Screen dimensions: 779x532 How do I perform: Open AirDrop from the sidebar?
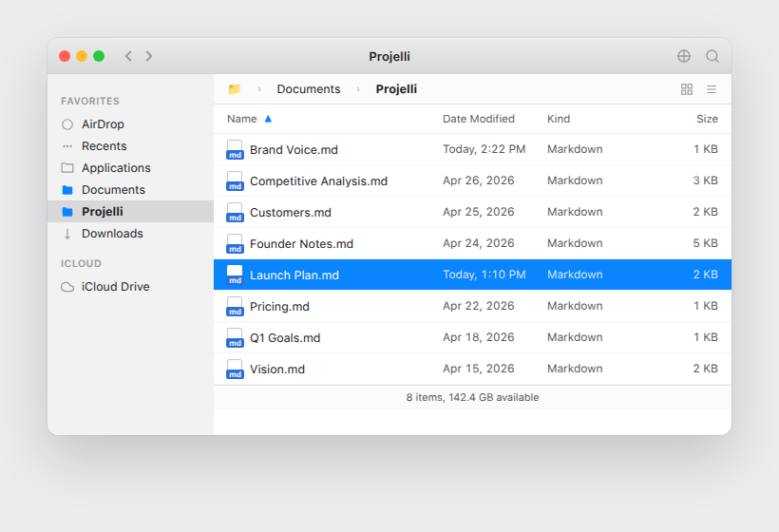pos(103,124)
